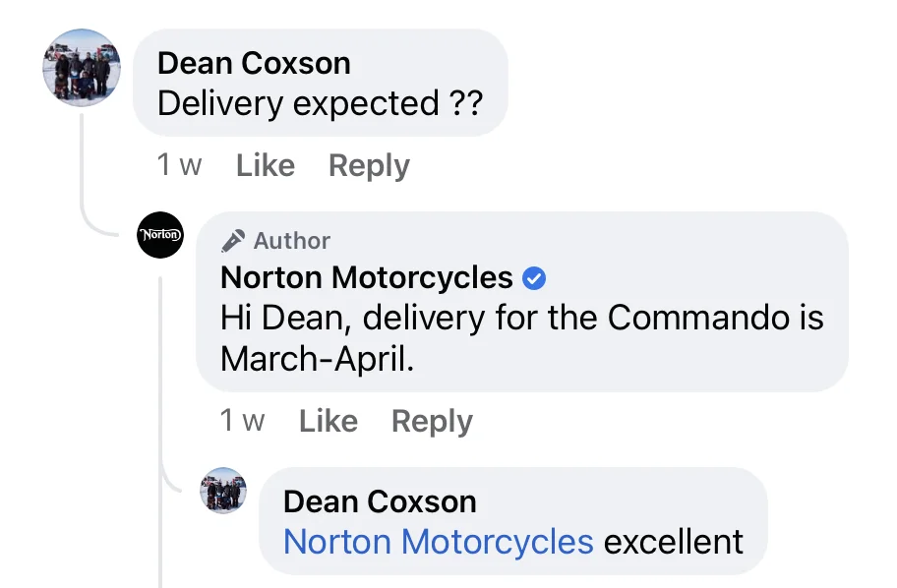Click the Norton logo avatar
The height and width of the screenshot is (588, 897).
pos(159,235)
